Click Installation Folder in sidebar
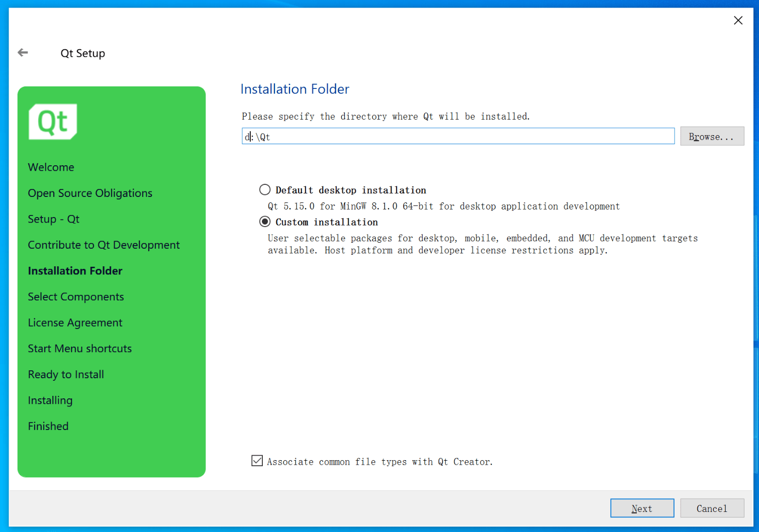This screenshot has width=759, height=532. [x=75, y=271]
